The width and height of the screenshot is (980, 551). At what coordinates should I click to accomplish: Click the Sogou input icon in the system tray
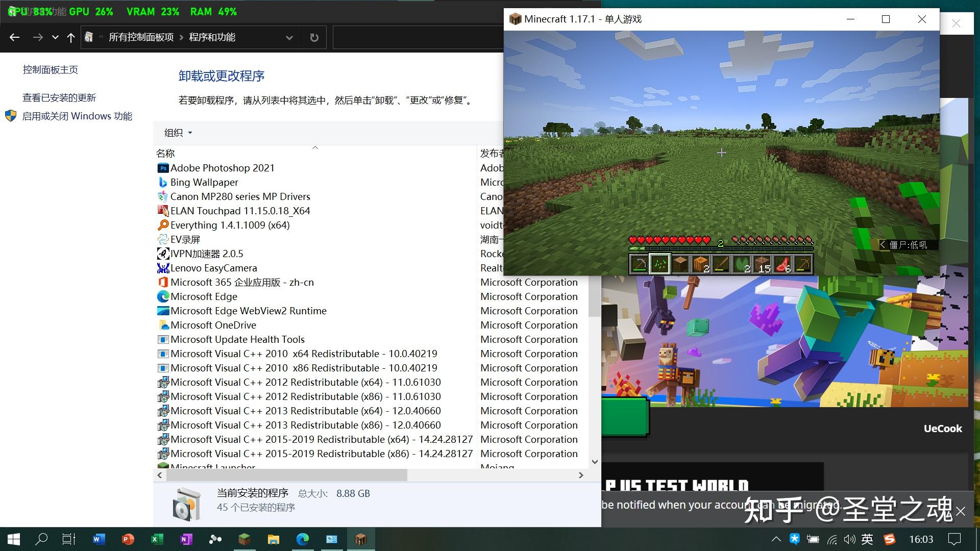pos(889,539)
